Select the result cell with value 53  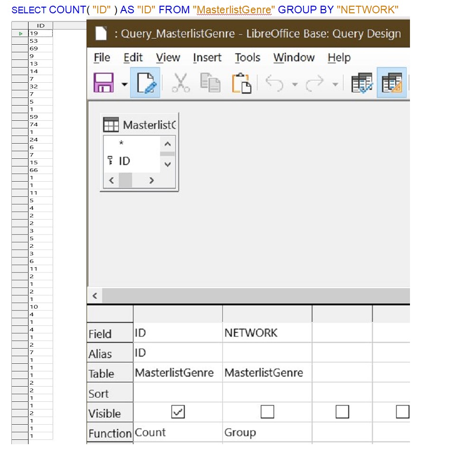pos(41,41)
